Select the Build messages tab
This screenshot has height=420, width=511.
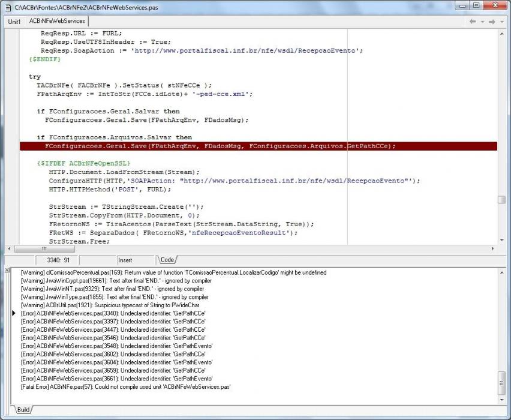23,410
